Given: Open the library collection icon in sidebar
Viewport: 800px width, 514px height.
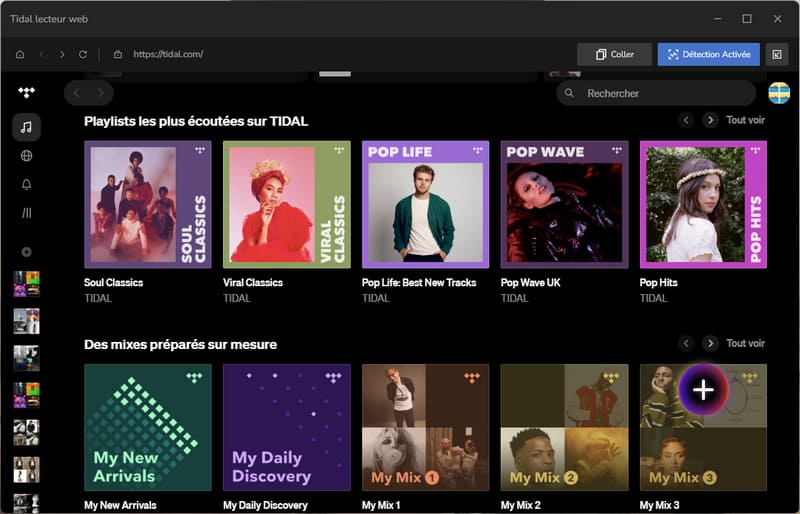Looking at the screenshot, I should click(x=27, y=213).
